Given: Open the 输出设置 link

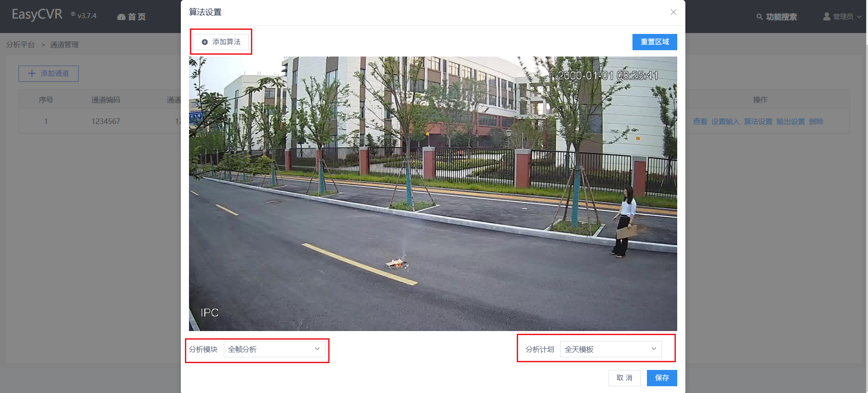Looking at the screenshot, I should point(791,122).
